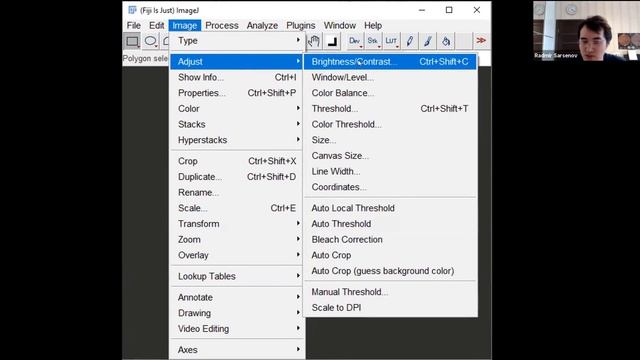Open the Window menu
The width and height of the screenshot is (640, 360).
(340, 25)
